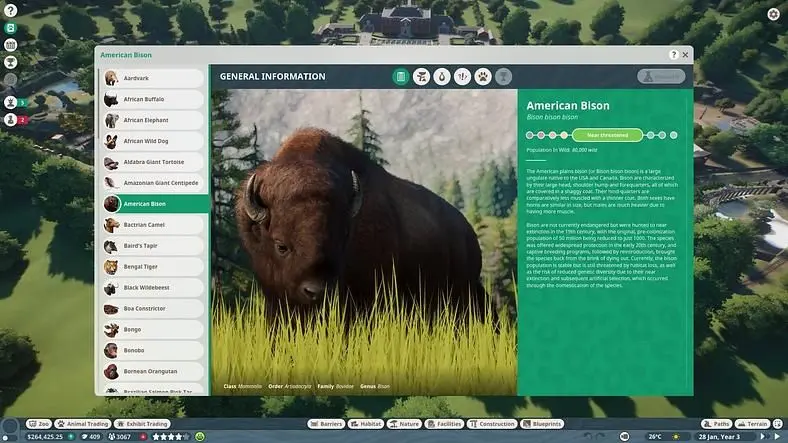Viewport: 788px width, 443px height.
Task: Select African Buffalo in the animal list
Action: coord(153,99)
